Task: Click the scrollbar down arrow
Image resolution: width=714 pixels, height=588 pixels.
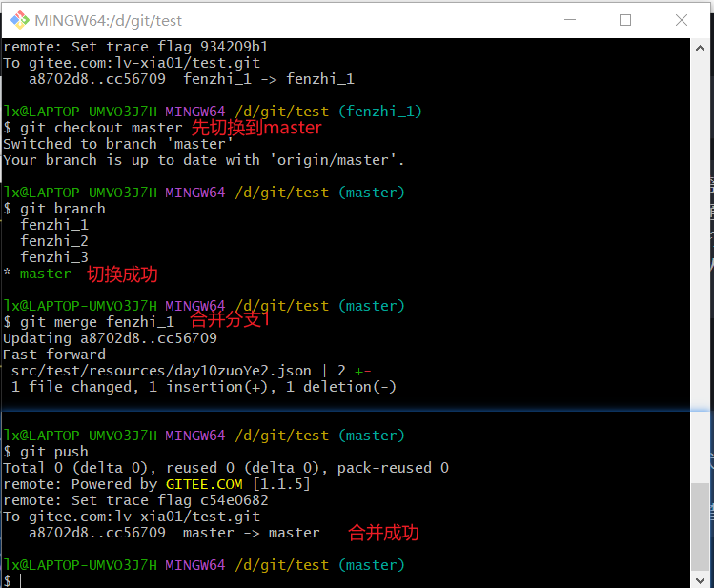Action: (x=700, y=579)
